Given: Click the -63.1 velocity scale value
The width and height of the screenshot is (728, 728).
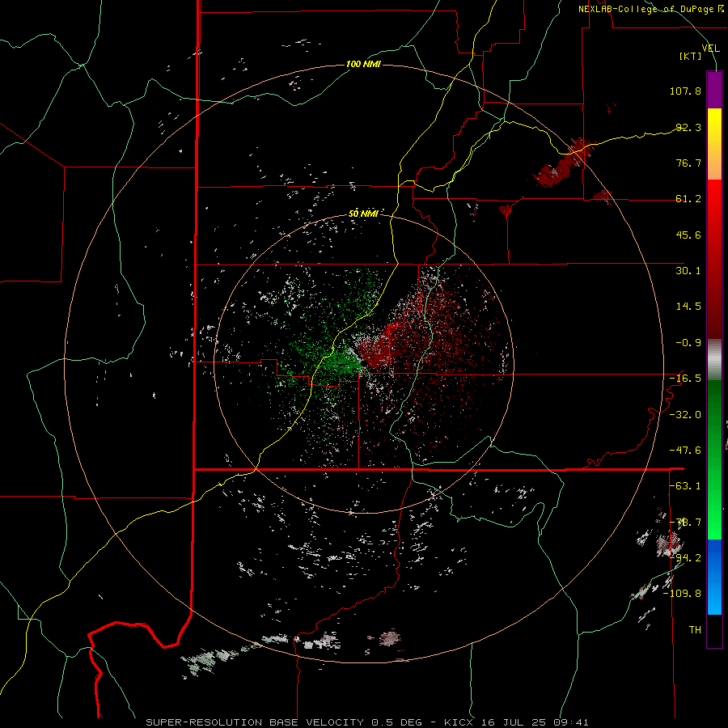Looking at the screenshot, I should [x=685, y=486].
